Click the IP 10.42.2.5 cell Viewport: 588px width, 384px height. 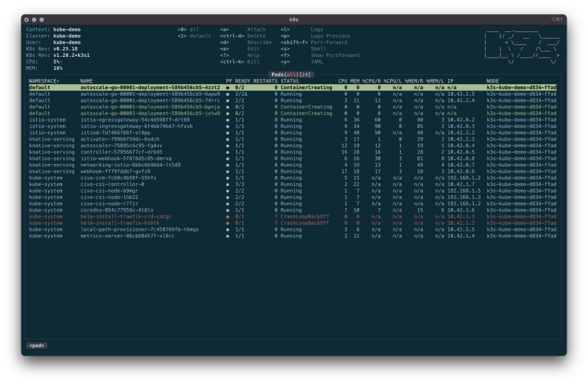(460, 94)
